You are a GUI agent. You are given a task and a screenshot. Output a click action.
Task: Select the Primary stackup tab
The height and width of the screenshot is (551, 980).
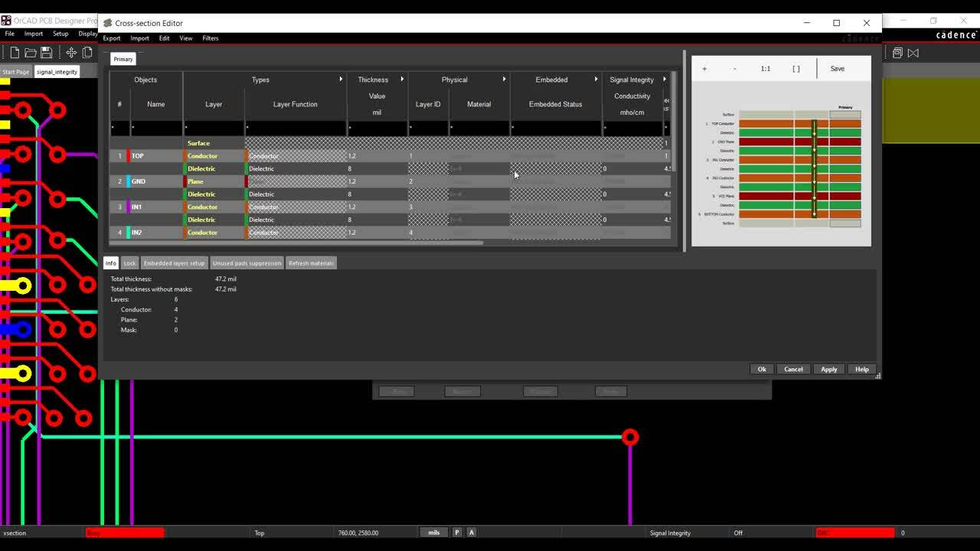tap(123, 59)
